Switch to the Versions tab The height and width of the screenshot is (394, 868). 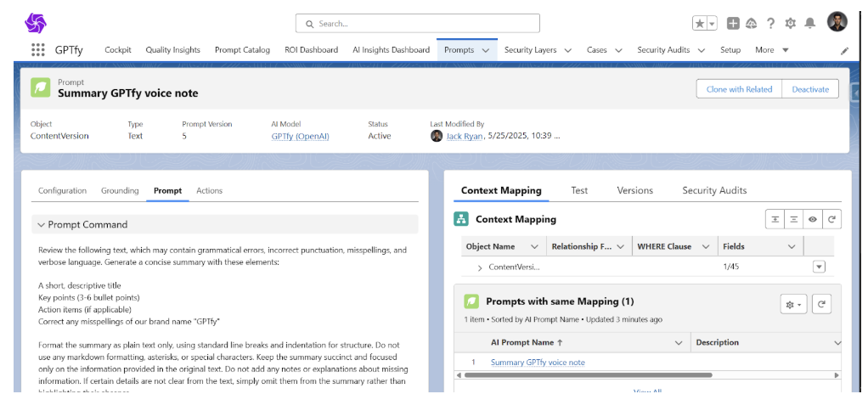pos(635,190)
